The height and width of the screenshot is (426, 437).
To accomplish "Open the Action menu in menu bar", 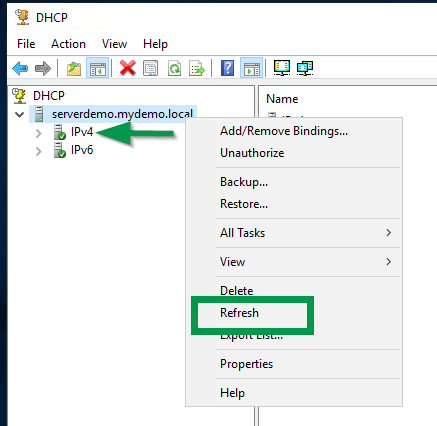I will tap(68, 44).
